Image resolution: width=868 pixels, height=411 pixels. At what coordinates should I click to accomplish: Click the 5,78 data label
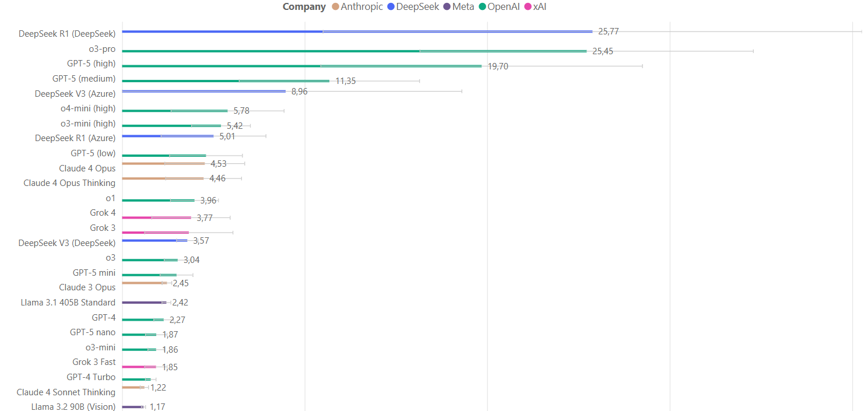click(241, 111)
